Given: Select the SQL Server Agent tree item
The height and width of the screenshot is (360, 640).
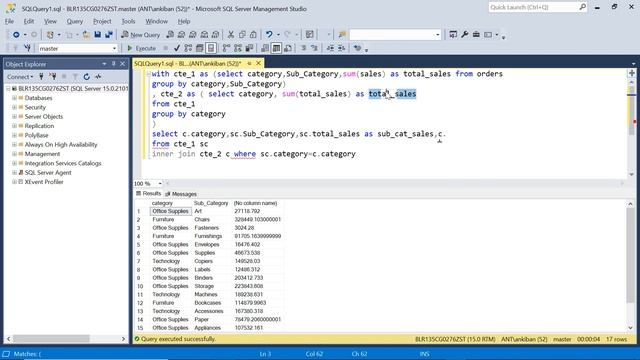Looking at the screenshot, I should 48,173.
